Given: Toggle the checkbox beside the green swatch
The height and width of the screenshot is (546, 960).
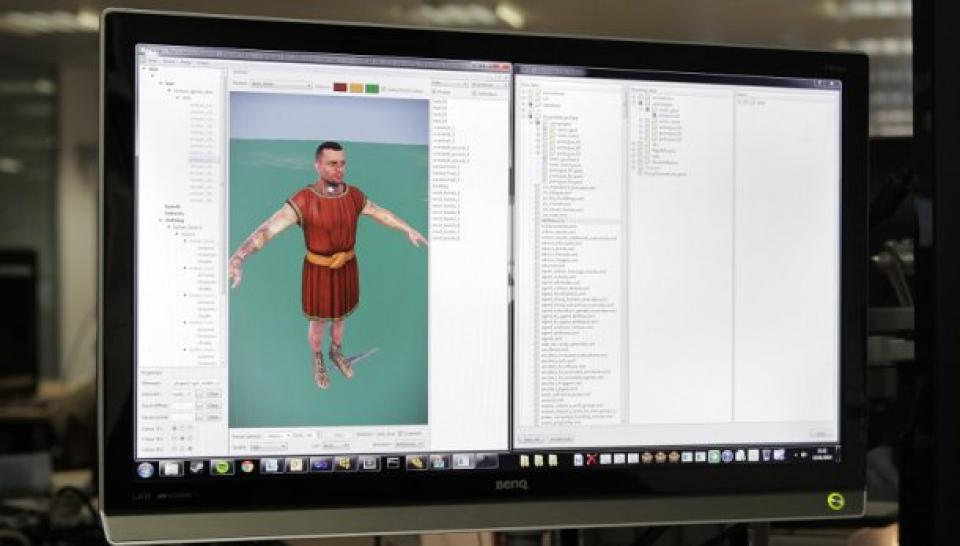Looking at the screenshot, I should click(x=384, y=89).
